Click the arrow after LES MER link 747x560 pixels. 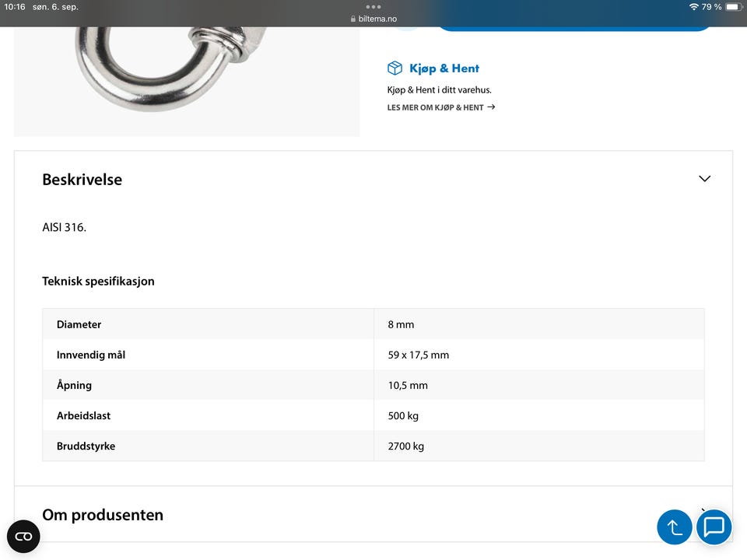tap(491, 107)
